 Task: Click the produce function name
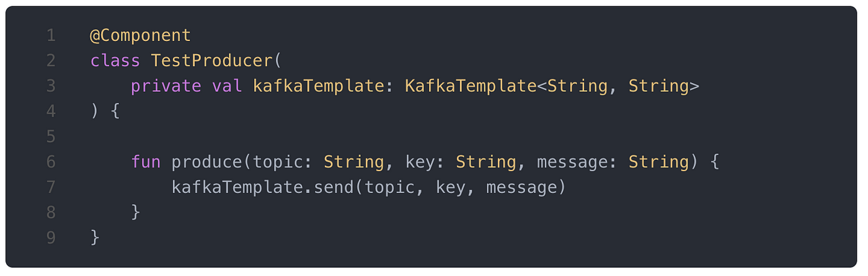pyautogui.click(x=206, y=162)
